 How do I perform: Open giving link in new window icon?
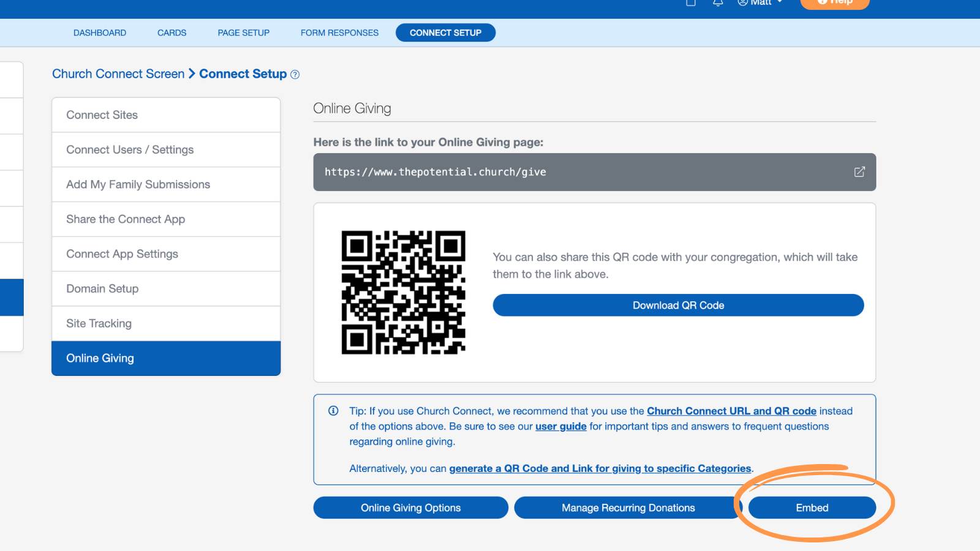pyautogui.click(x=859, y=172)
